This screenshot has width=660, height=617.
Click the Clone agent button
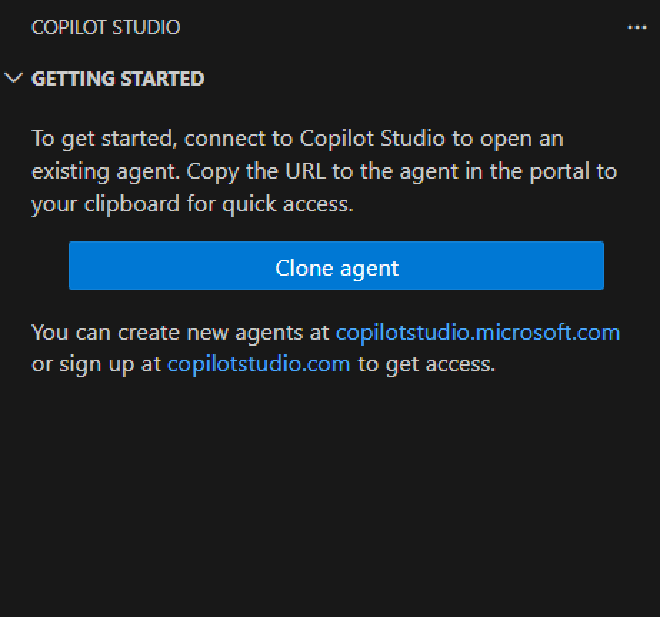[336, 266]
